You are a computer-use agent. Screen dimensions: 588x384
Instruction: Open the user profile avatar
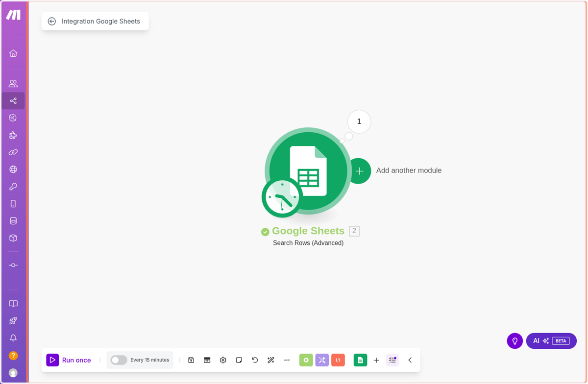pos(13,373)
